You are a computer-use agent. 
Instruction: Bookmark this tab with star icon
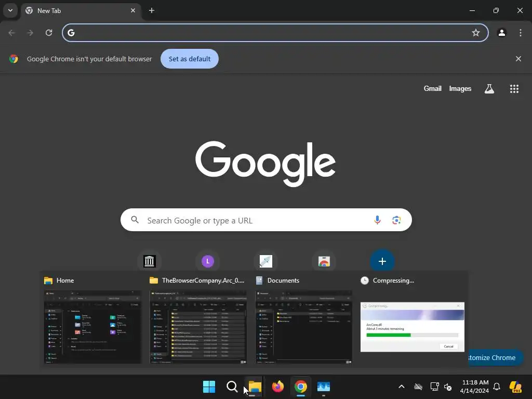pos(476,33)
